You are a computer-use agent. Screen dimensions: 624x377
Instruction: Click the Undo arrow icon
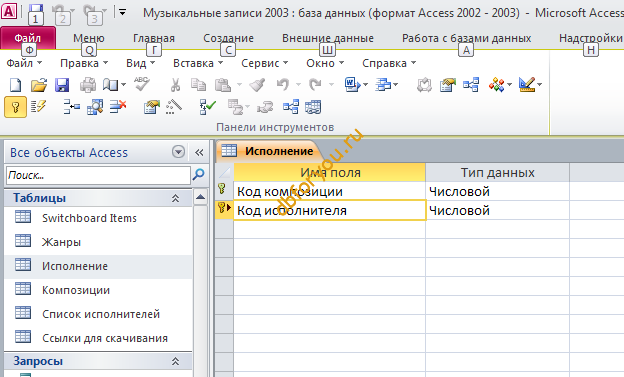click(x=283, y=85)
